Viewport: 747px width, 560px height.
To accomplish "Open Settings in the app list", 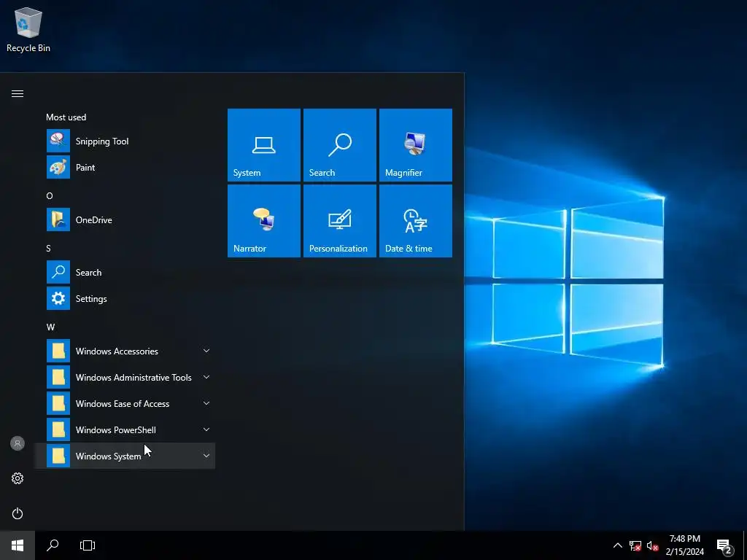I will click(x=125, y=298).
